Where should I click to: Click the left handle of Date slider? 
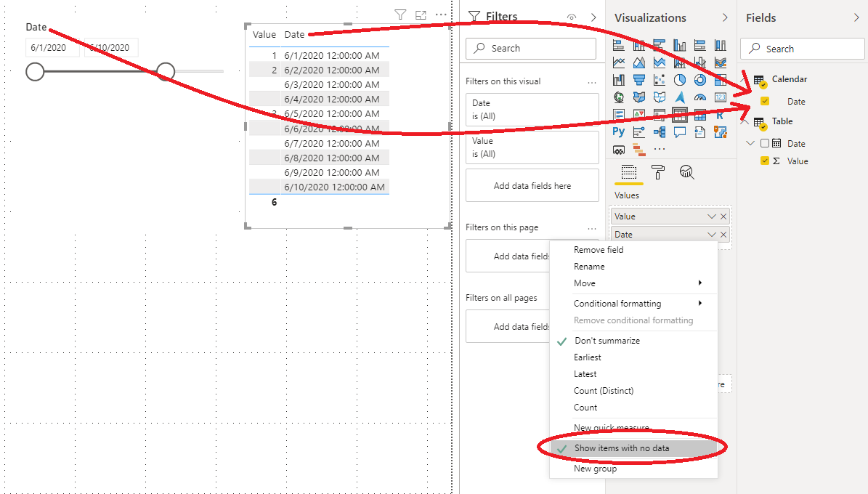35,71
